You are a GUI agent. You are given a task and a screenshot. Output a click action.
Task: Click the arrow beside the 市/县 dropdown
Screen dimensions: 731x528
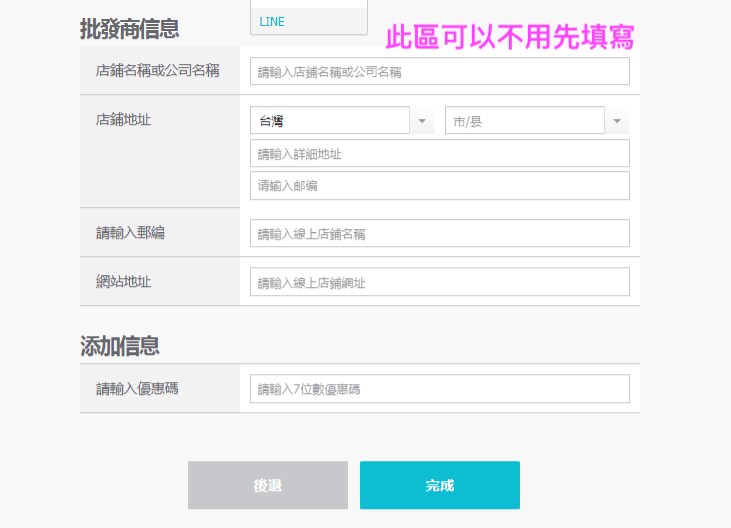click(x=617, y=121)
